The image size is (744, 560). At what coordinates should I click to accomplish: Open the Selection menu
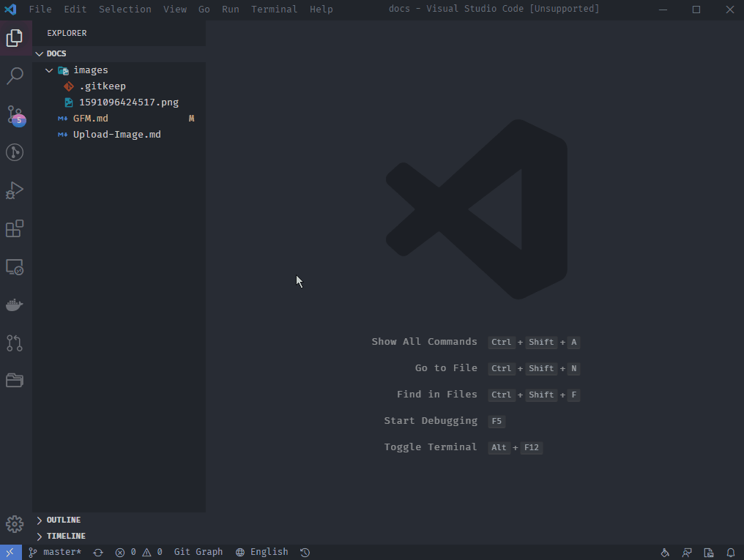coord(125,9)
